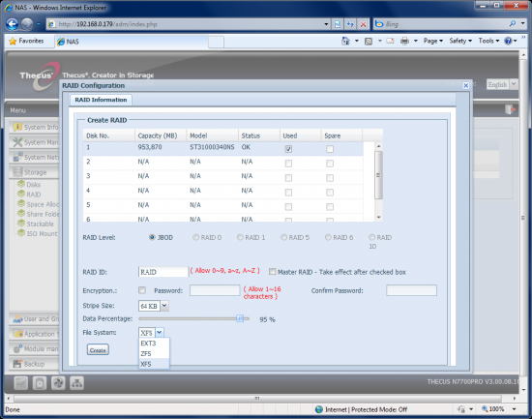Open ISO Mount in Storage menu

click(x=38, y=233)
